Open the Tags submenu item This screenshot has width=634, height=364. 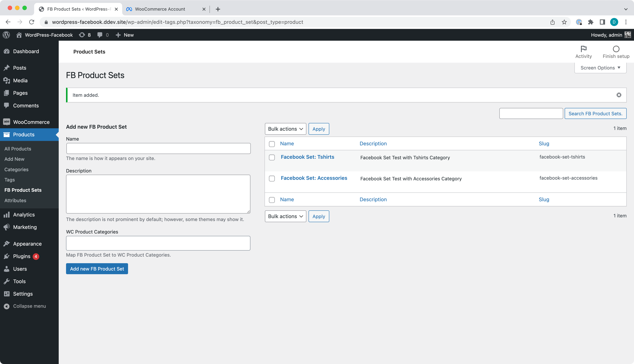tap(10, 180)
